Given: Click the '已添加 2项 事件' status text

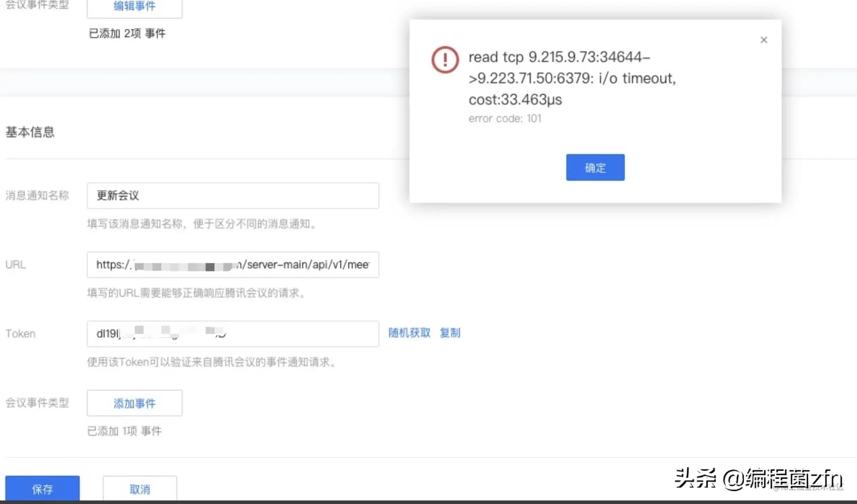Looking at the screenshot, I should point(127,34).
